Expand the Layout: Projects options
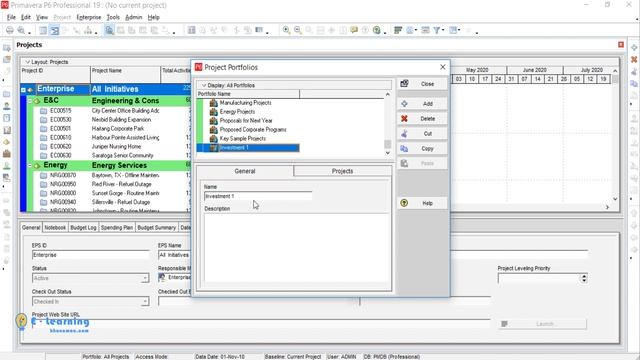The image size is (640, 360). pyautogui.click(x=27, y=62)
